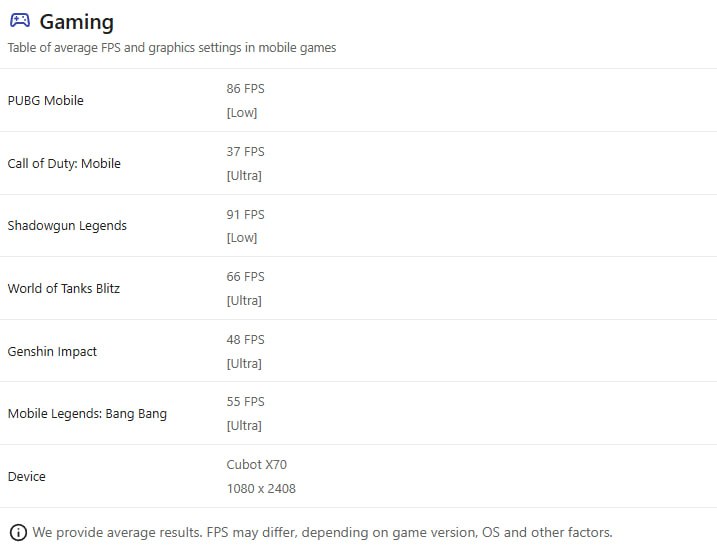
Task: Click the info icon in the footer note
Action: 18,532
